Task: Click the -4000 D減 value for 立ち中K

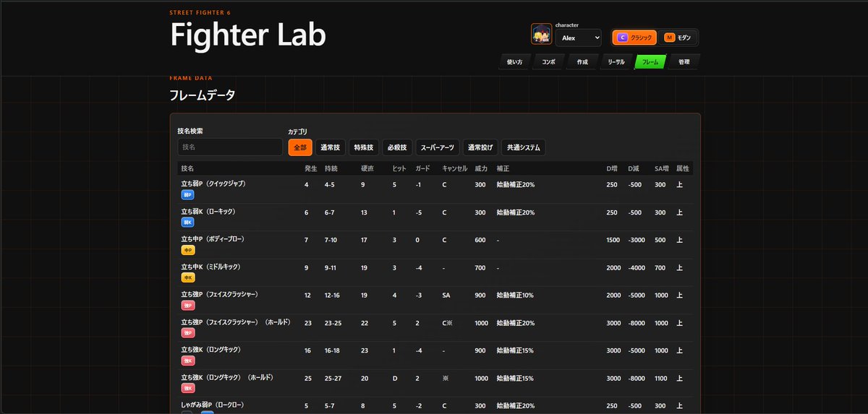Action: click(636, 267)
